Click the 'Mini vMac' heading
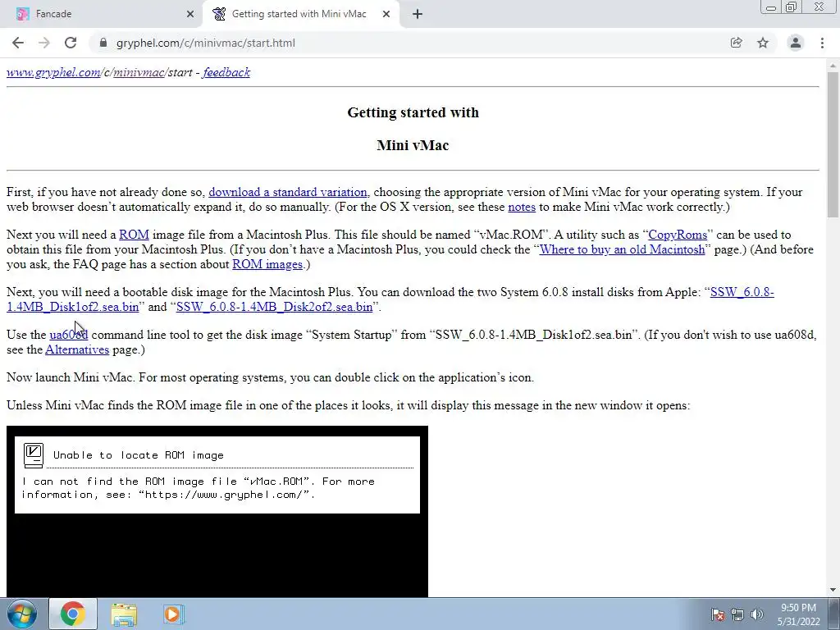The image size is (840, 630). [x=413, y=145]
